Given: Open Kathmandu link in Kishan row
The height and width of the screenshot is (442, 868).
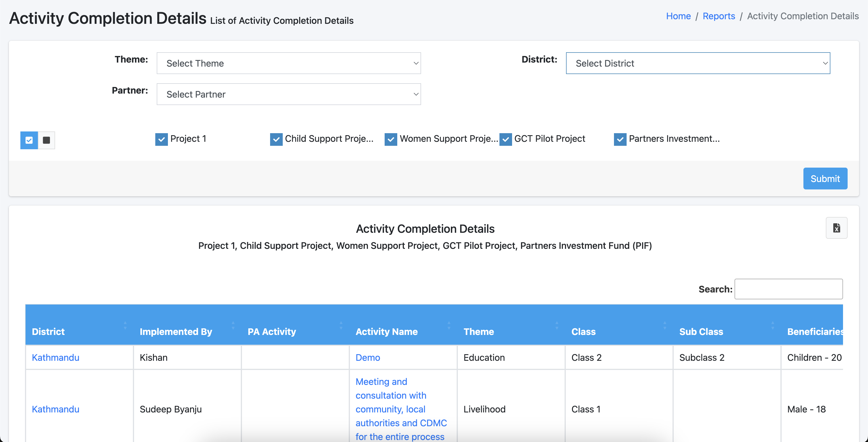Looking at the screenshot, I should coord(56,357).
